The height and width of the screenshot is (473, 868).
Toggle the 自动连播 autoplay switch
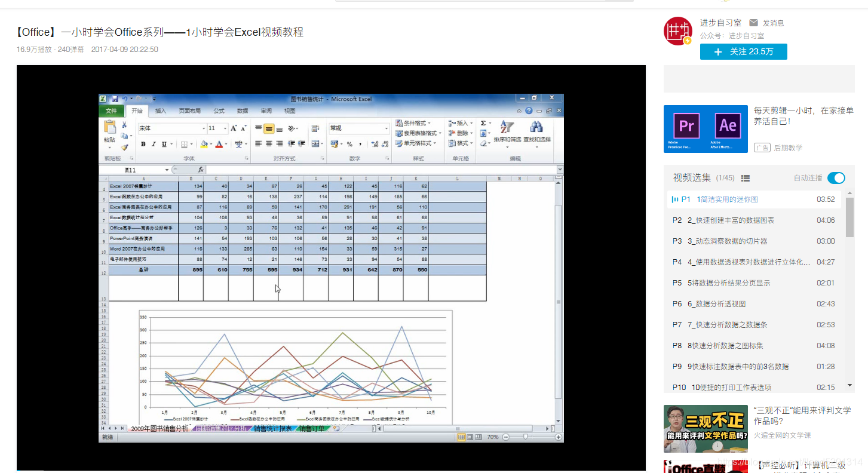coord(836,178)
